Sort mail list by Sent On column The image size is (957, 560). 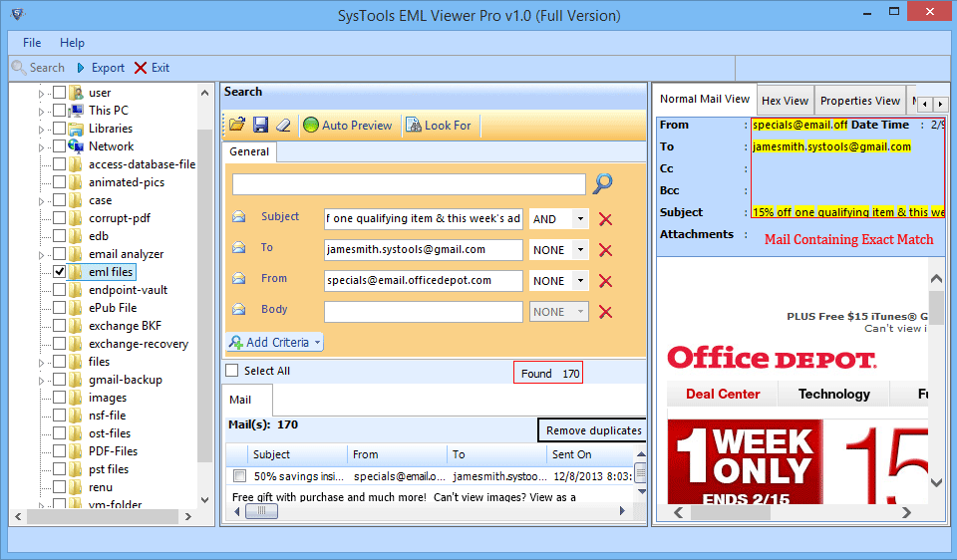(x=589, y=454)
